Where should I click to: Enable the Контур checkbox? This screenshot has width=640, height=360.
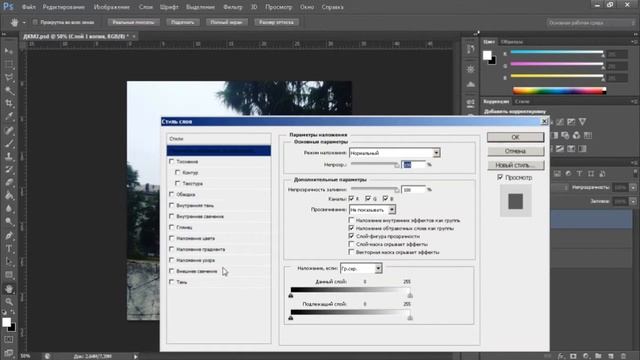tap(178, 172)
